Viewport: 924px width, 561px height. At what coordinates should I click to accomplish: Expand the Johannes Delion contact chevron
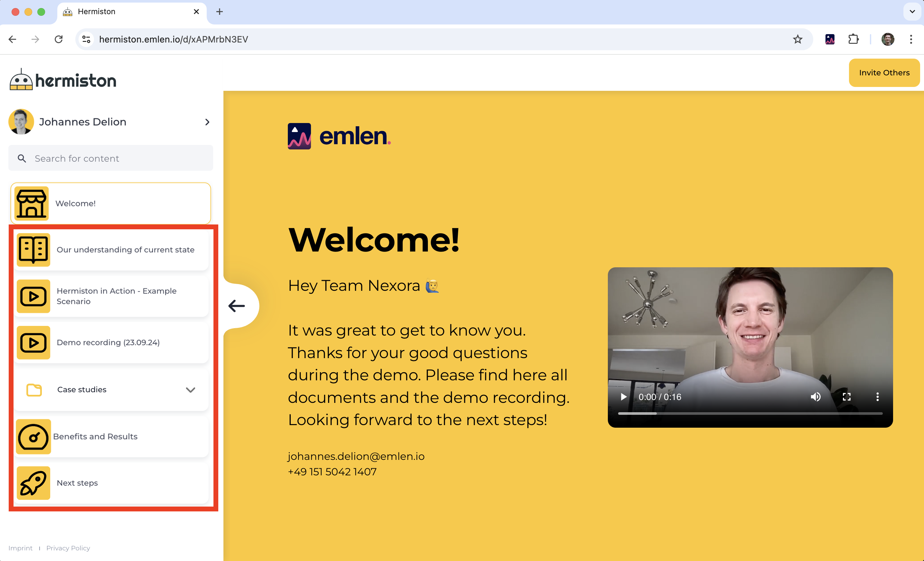(207, 122)
